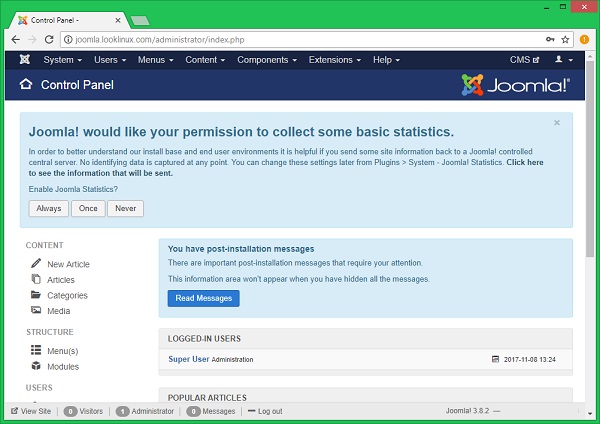Click the Read Messages button

click(204, 298)
